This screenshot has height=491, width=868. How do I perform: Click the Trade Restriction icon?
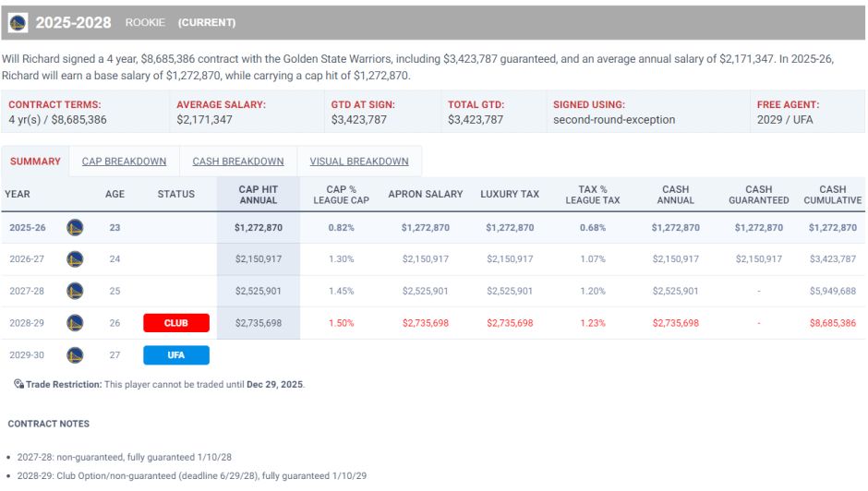[x=18, y=384]
